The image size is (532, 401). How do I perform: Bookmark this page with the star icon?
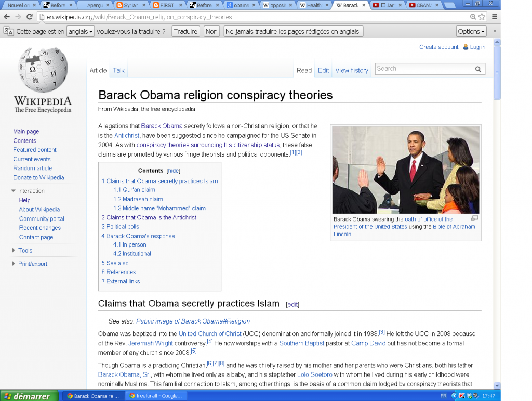point(482,17)
